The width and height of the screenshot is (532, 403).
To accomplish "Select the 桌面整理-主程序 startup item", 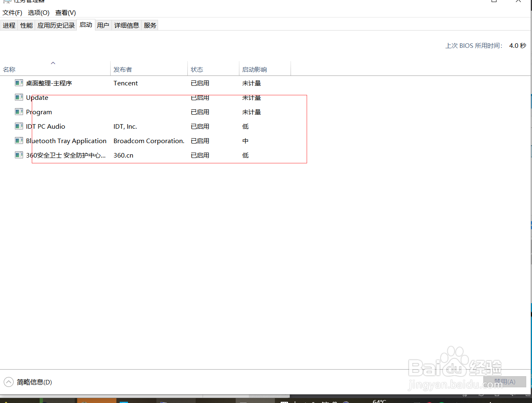I will [x=49, y=83].
